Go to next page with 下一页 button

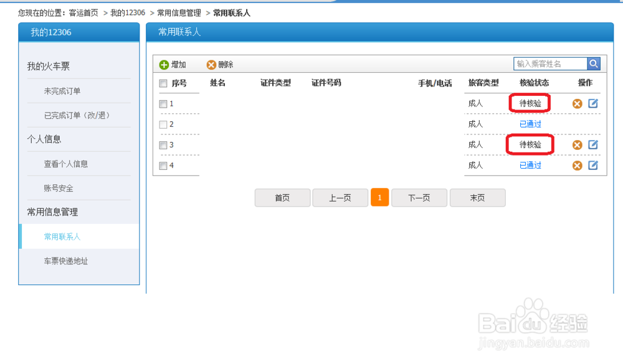(419, 198)
